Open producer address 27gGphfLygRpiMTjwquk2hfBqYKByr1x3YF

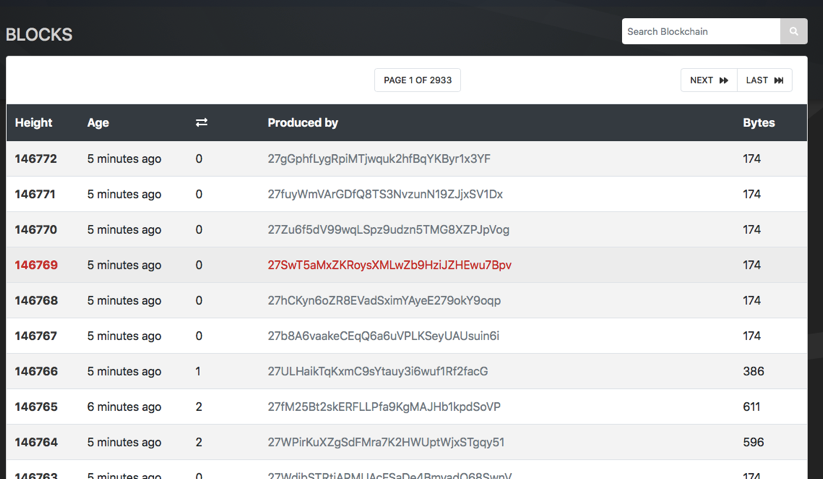tap(379, 159)
